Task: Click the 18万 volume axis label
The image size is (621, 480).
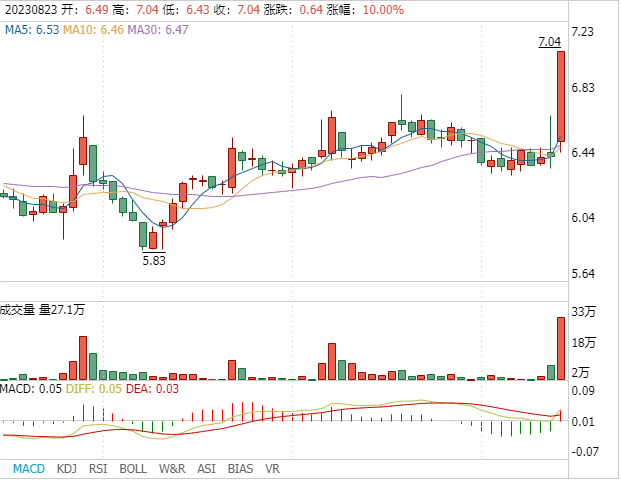Action: tap(583, 342)
